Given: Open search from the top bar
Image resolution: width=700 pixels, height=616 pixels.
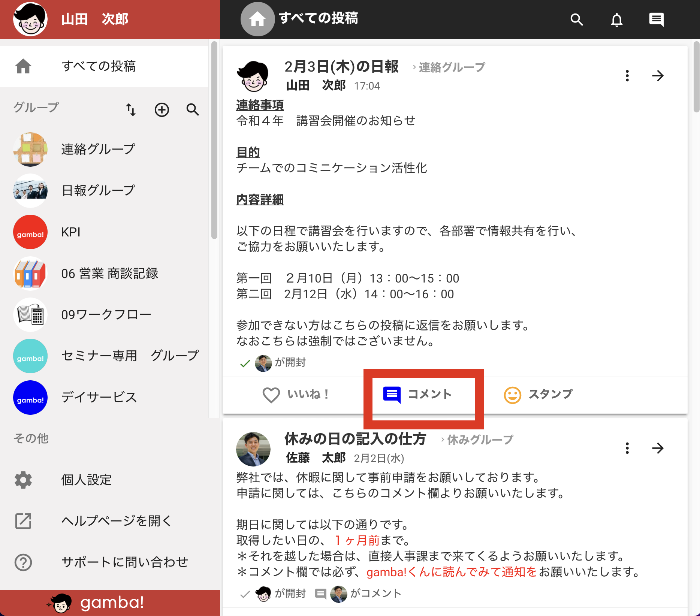Looking at the screenshot, I should [577, 19].
